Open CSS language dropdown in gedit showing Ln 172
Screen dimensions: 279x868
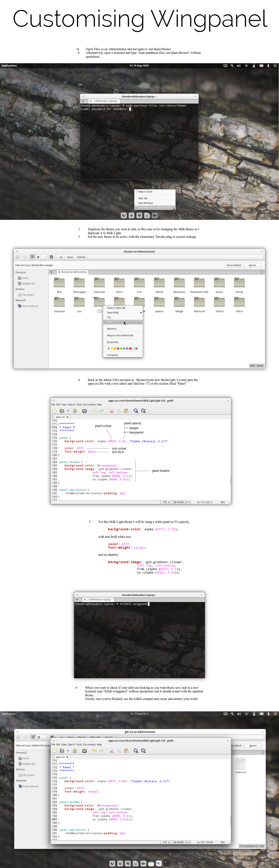pos(166,502)
